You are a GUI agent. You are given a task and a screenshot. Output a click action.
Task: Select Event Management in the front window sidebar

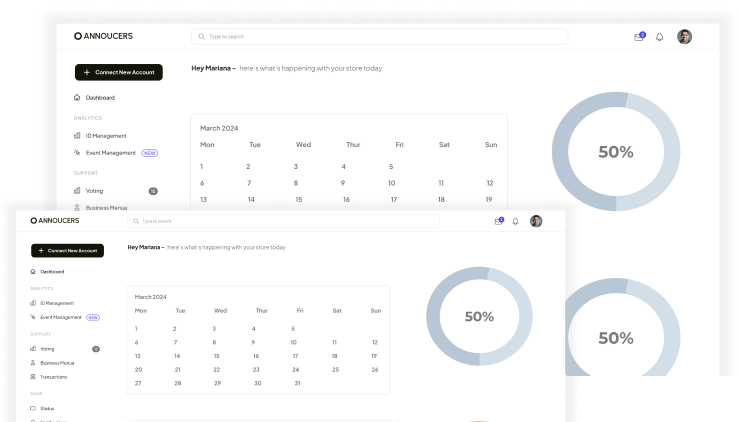[x=60, y=317]
